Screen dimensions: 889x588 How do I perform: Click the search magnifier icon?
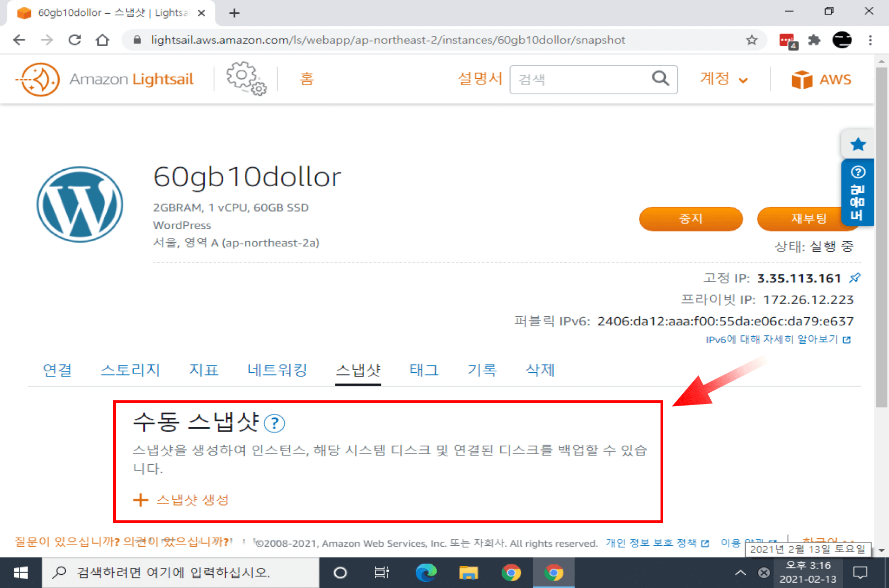click(x=660, y=79)
